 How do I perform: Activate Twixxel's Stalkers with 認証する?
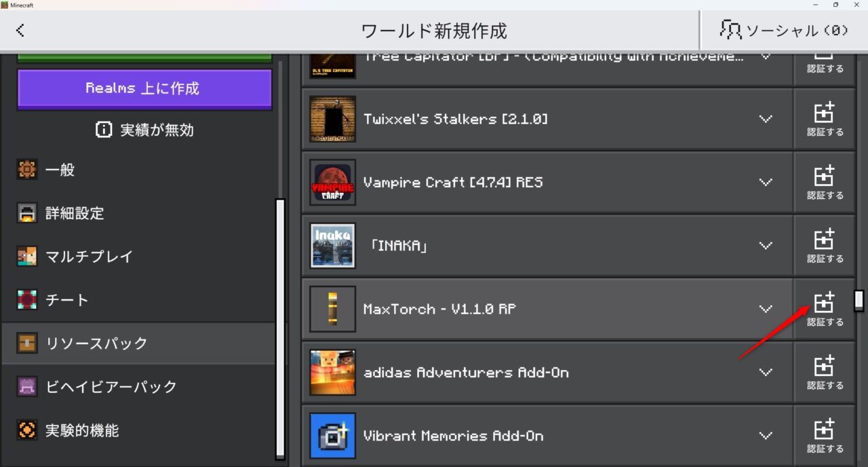pos(825,119)
